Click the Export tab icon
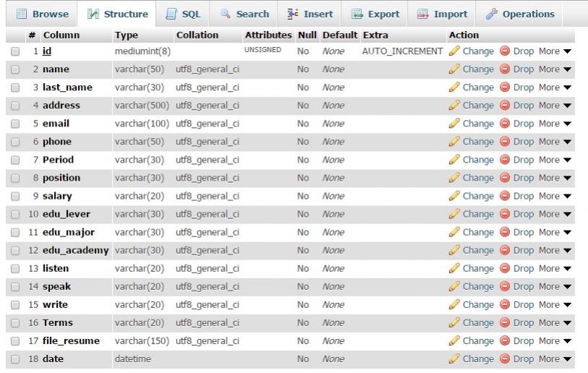588x373 pixels. pos(357,14)
